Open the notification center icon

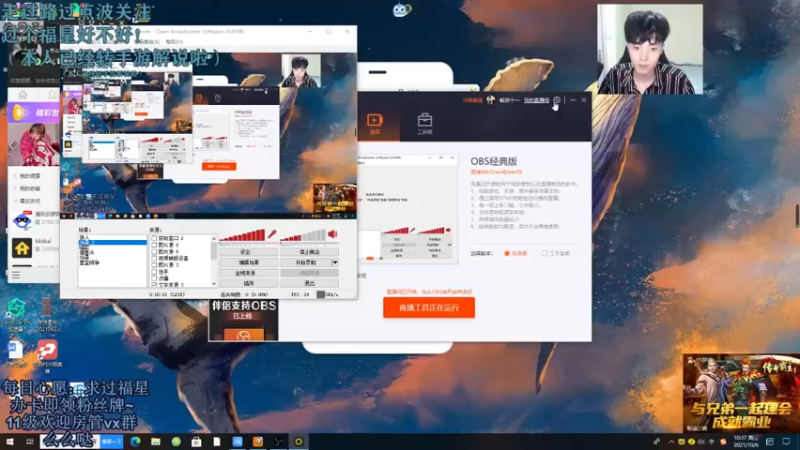pos(786,441)
